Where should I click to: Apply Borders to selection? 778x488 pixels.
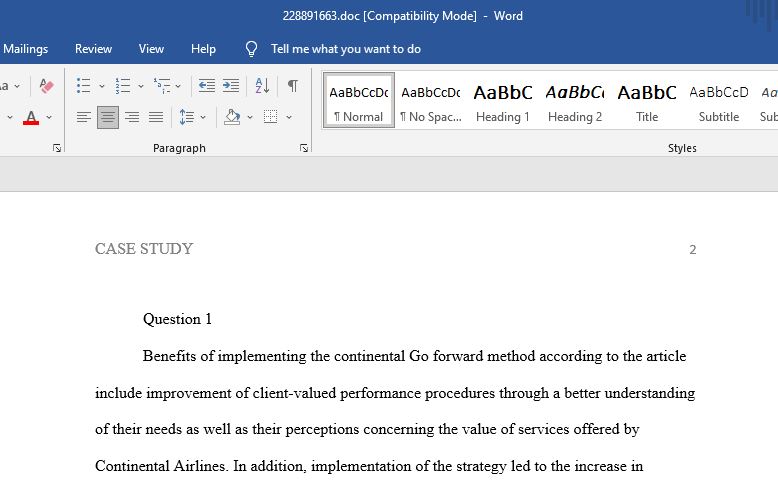pyautogui.click(x=270, y=118)
